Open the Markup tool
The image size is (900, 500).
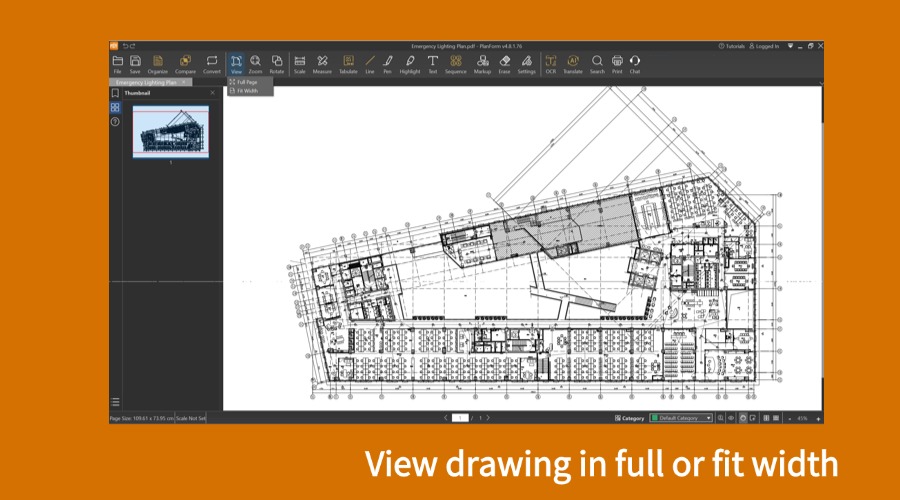click(x=482, y=64)
